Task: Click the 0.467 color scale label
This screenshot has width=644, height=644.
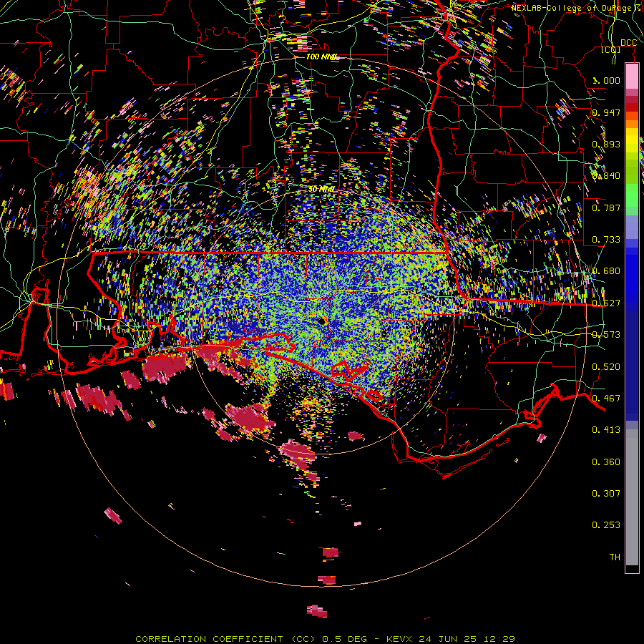Action: 606,399
